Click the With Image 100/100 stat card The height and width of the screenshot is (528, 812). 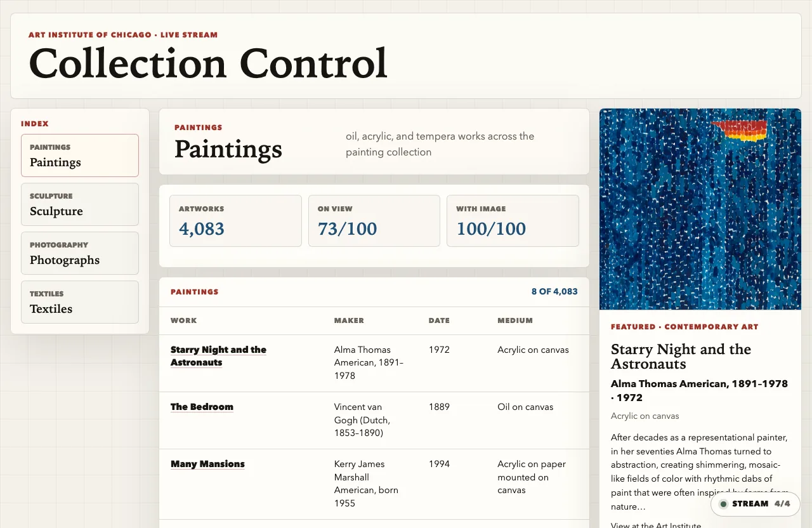click(x=513, y=221)
